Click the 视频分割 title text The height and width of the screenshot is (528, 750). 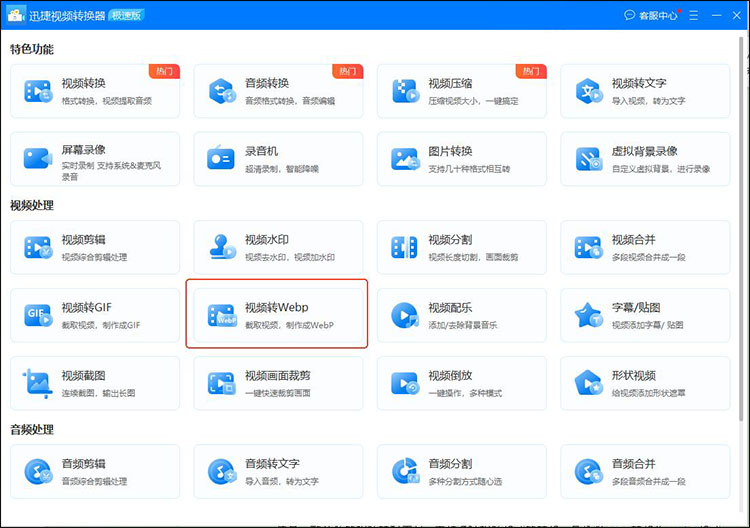(450, 240)
